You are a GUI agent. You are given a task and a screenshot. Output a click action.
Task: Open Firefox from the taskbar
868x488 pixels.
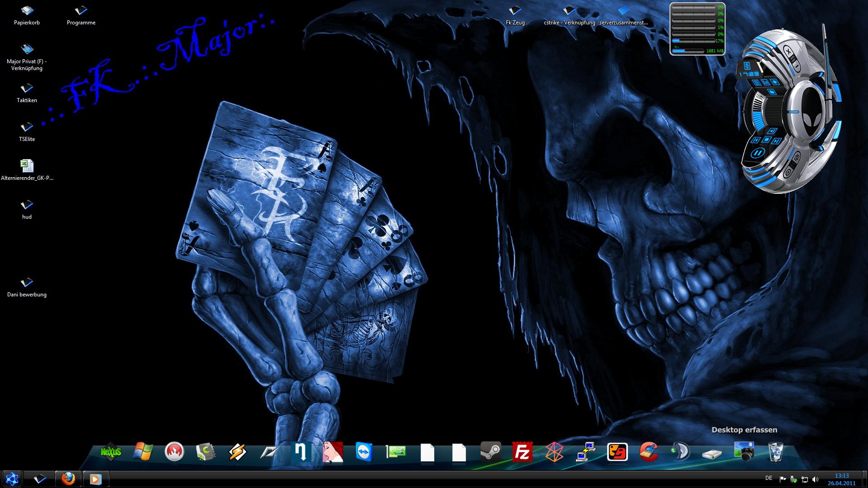pyautogui.click(x=68, y=479)
